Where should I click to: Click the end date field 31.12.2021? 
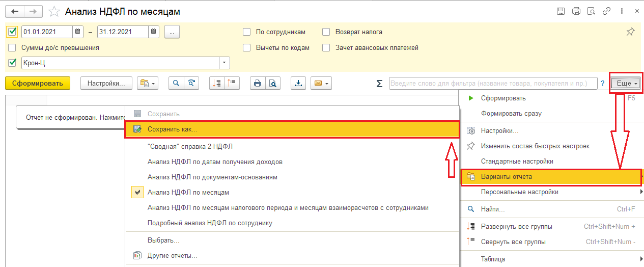pyautogui.click(x=123, y=32)
